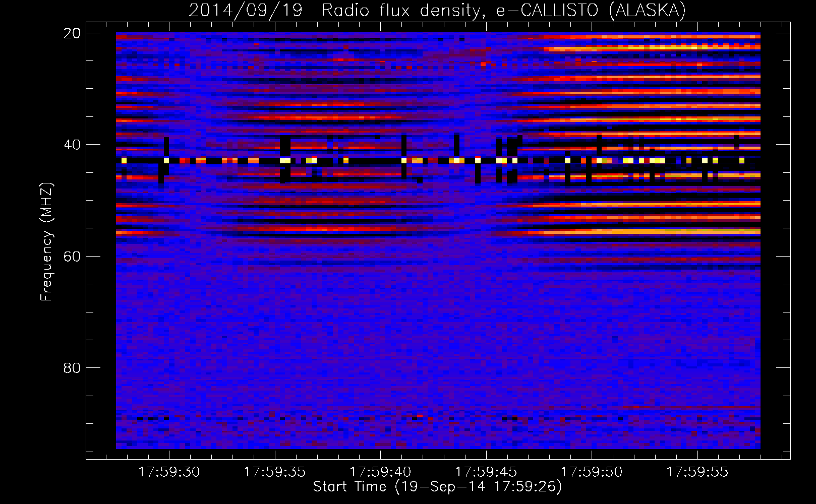Click time tick label 17:59:30

(169, 472)
